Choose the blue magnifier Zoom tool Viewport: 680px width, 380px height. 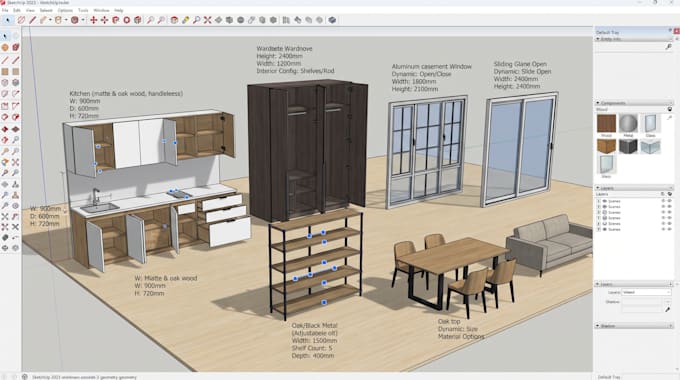pyautogui.click(x=196, y=20)
